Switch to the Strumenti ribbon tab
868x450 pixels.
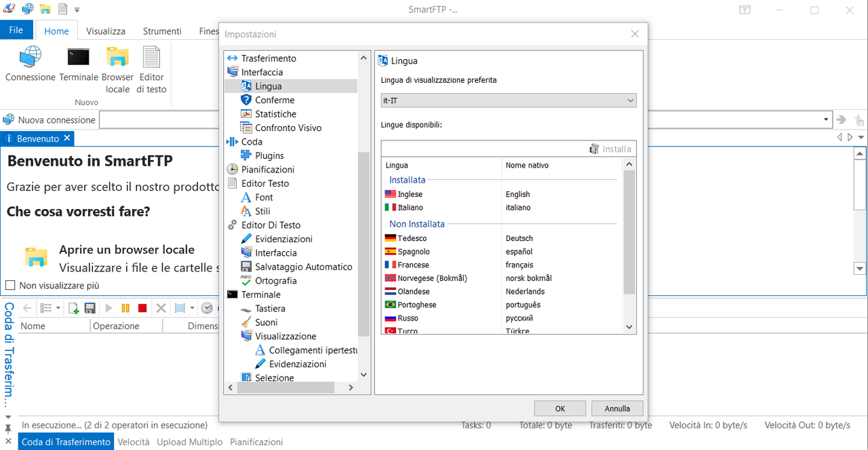(x=162, y=31)
